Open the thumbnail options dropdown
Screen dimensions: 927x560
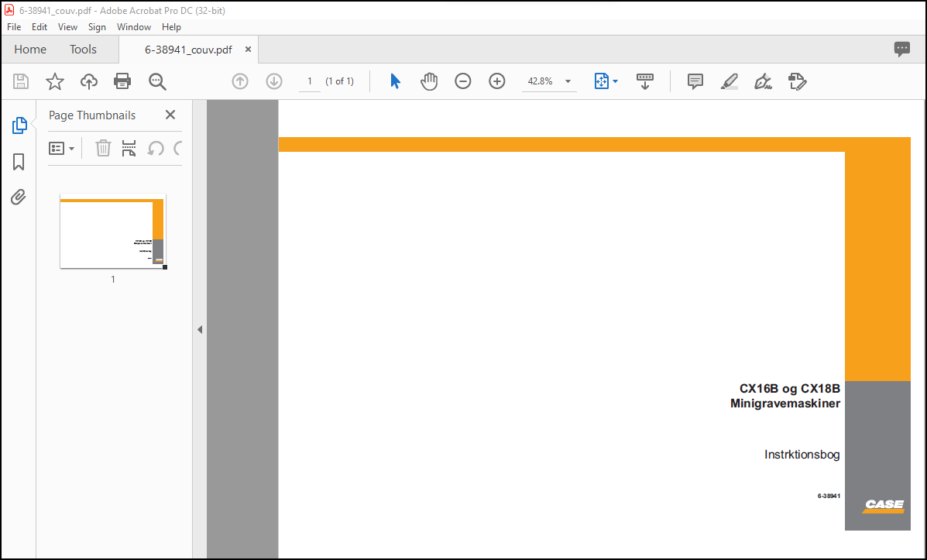61,148
